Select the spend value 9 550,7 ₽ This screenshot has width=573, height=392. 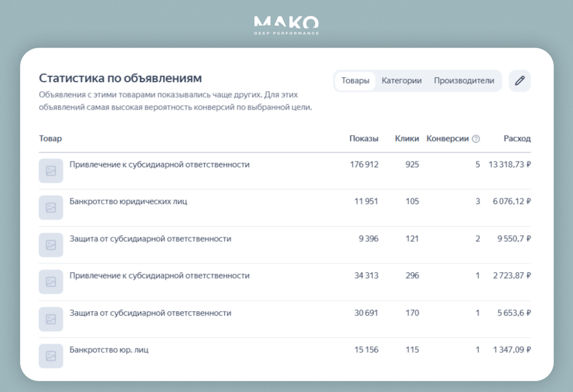click(x=514, y=239)
